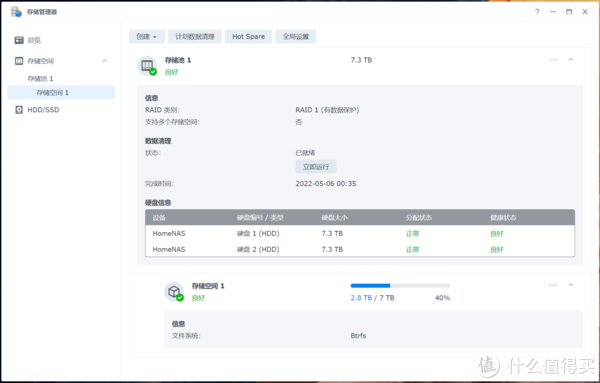600x383 pixels.
Task: Collapse the 存储池 1 panel chevron
Action: (x=571, y=60)
